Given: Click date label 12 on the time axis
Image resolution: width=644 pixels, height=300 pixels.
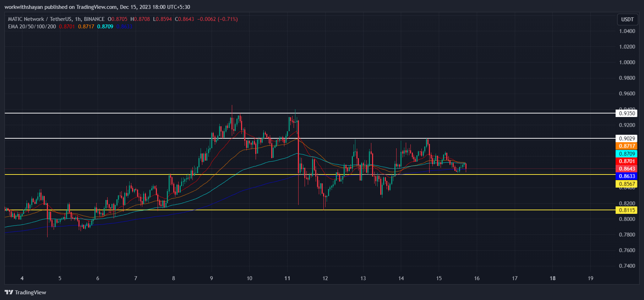Looking at the screenshot, I should tap(325, 278).
